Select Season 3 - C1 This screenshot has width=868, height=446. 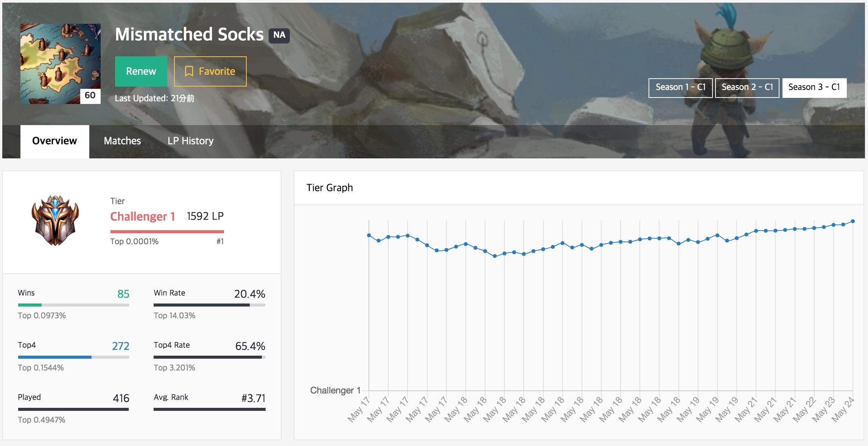tap(814, 88)
